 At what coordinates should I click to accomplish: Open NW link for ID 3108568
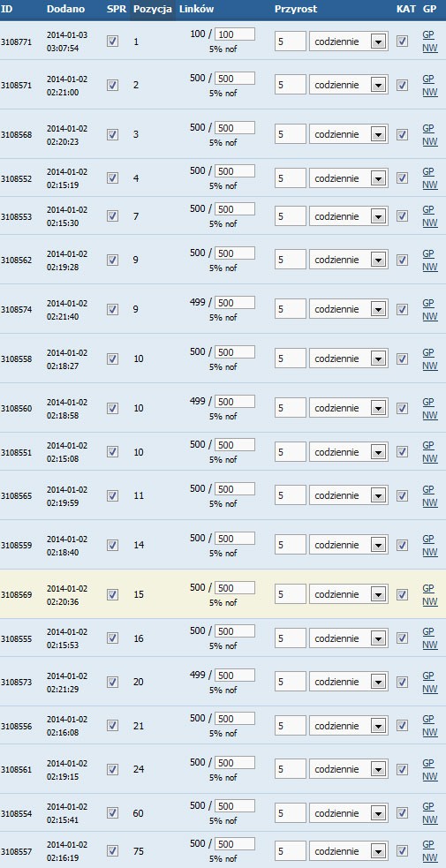tap(429, 141)
